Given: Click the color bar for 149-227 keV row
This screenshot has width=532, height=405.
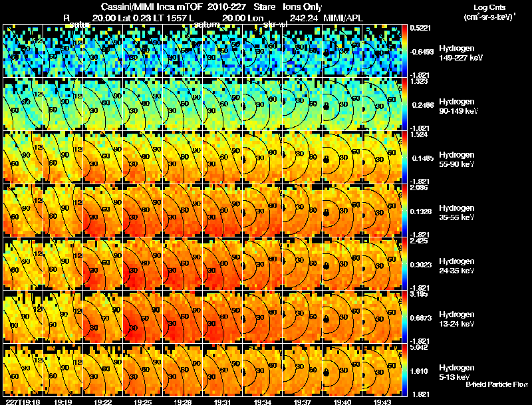Looking at the screenshot, I should (404, 51).
